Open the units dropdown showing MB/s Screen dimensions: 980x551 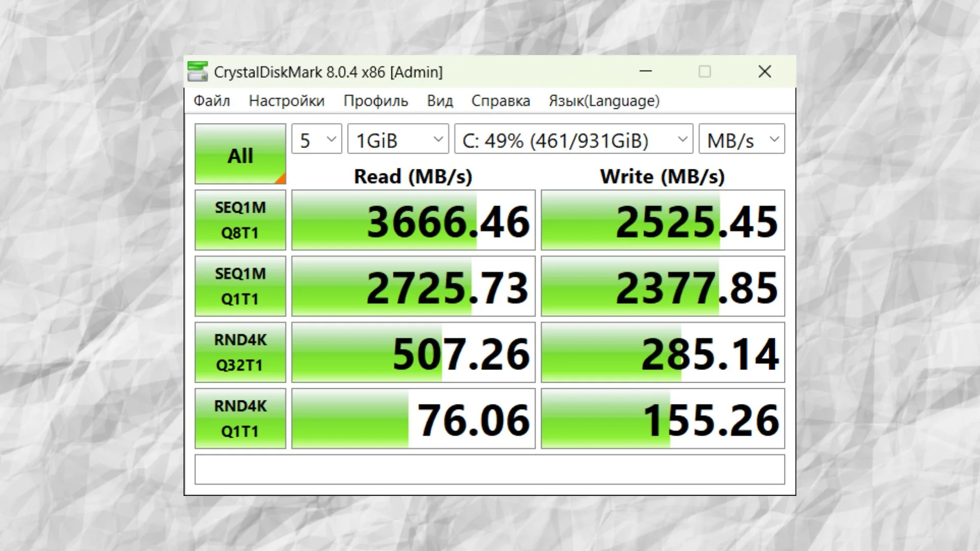742,139
